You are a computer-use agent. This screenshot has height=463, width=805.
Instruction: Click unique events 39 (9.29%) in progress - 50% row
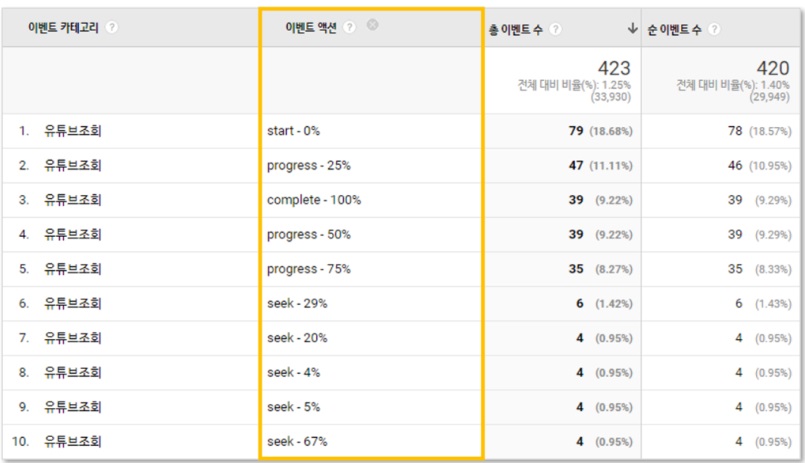point(759,234)
